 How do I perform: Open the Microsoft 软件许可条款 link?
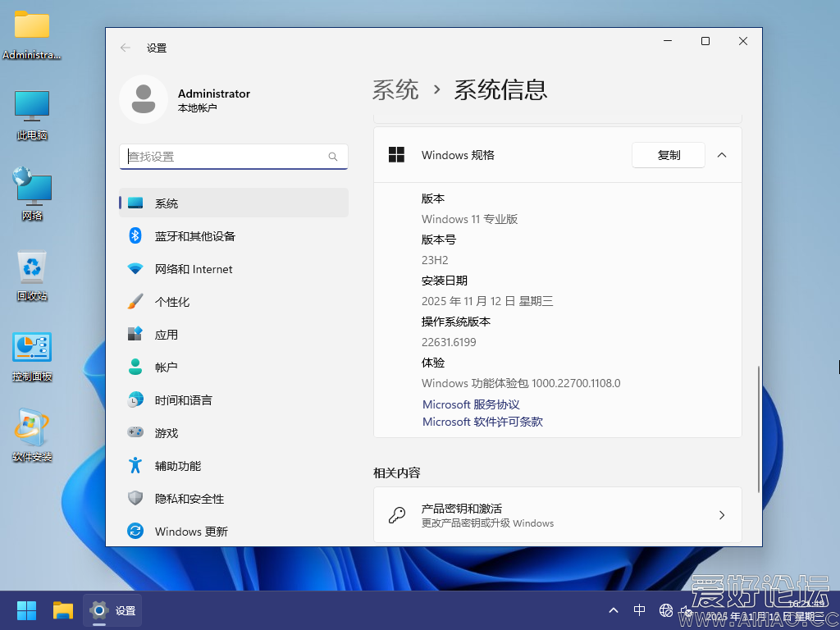tap(482, 422)
